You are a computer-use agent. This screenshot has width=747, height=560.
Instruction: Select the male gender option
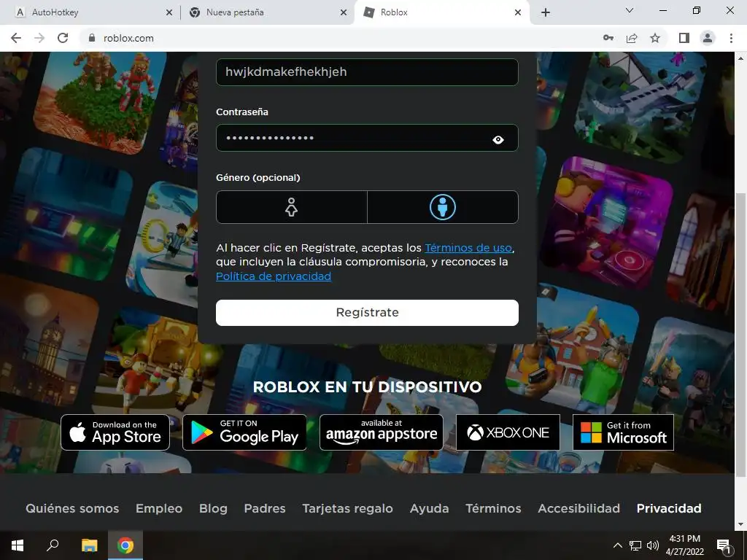(443, 207)
